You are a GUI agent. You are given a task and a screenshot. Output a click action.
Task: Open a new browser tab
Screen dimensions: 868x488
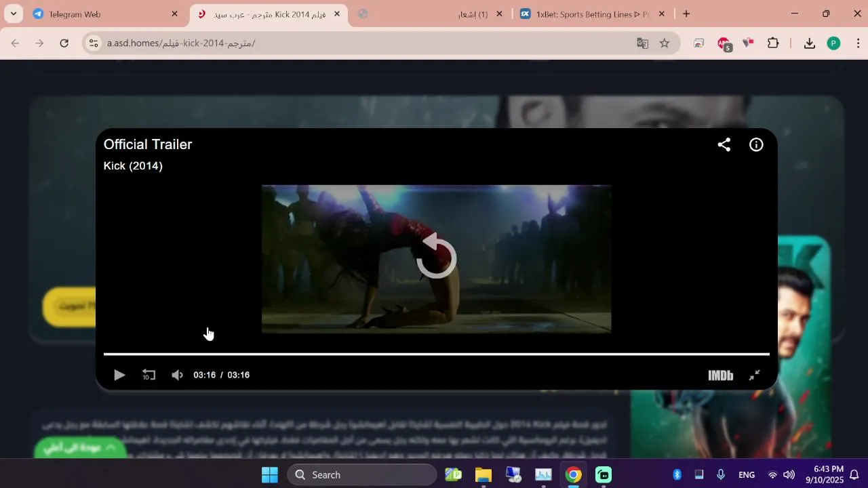pos(686,14)
